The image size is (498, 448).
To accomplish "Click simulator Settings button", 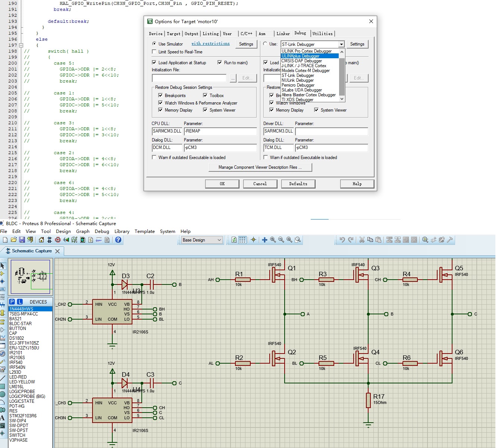I will 246,44.
